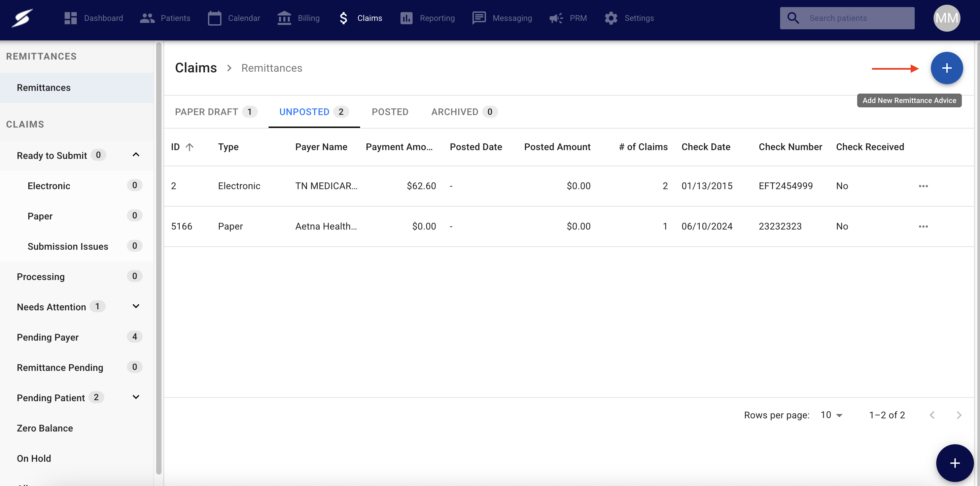Click Add New Remittance Advice plus button
Screen dimensions: 980x486
947,68
